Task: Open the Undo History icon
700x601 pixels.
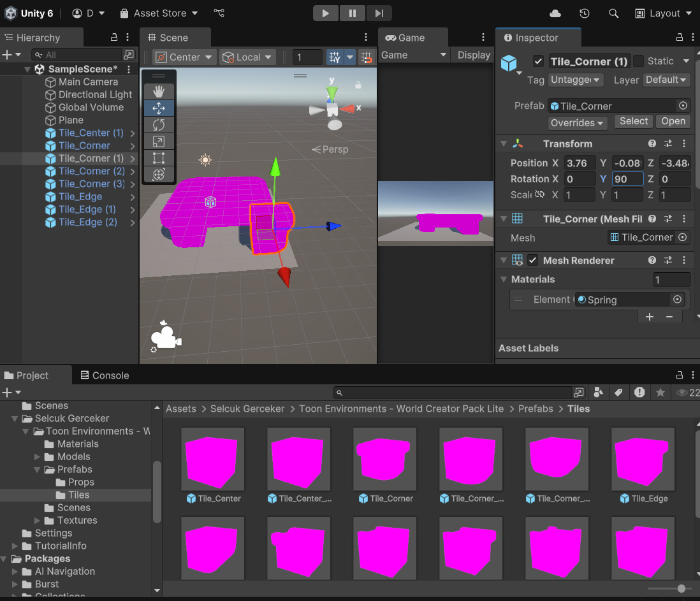Action: click(x=585, y=13)
